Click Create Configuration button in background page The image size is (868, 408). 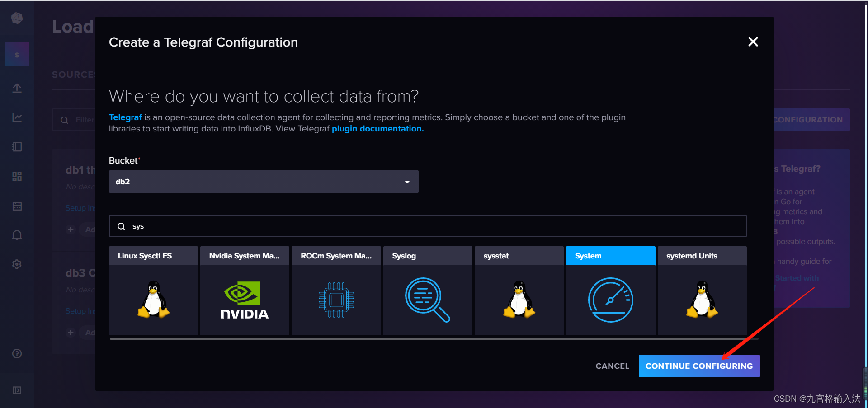point(811,120)
